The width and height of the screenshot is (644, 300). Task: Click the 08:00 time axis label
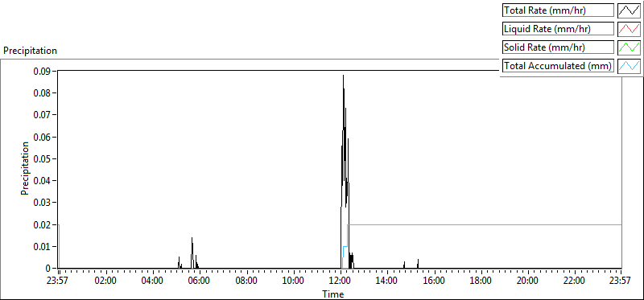coord(247,282)
